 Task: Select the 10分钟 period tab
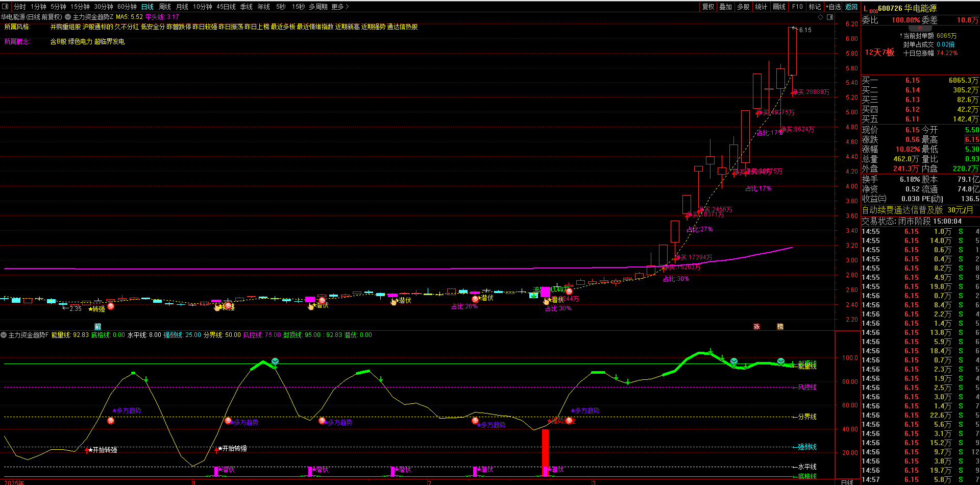pos(202,7)
